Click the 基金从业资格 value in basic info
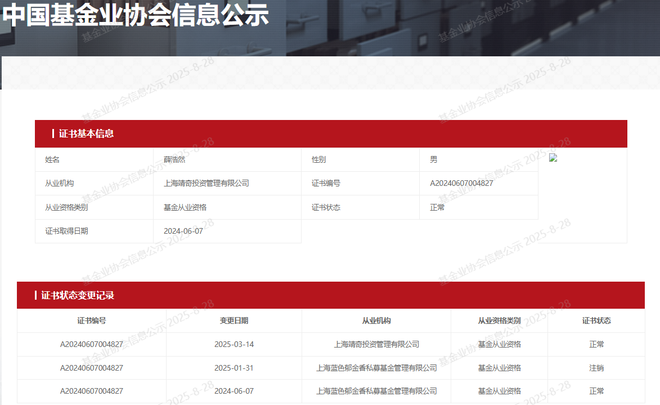The height and width of the screenshot is (405, 660). (185, 207)
